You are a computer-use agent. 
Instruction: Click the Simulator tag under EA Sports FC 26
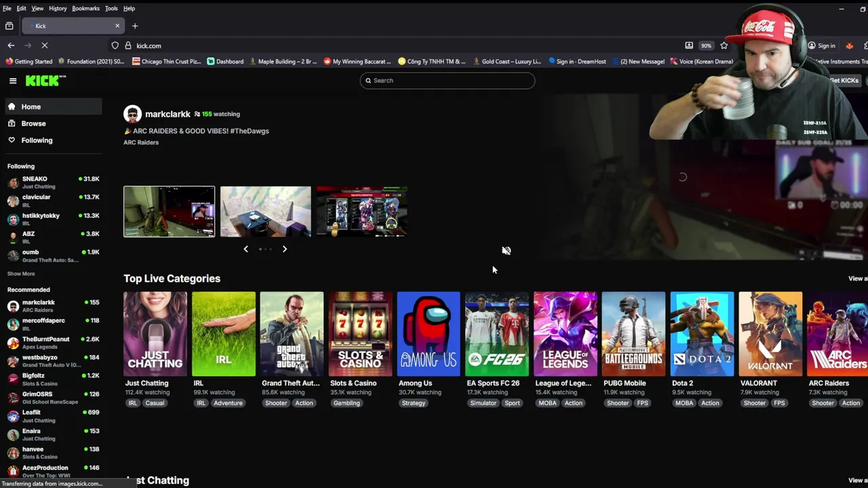[x=484, y=403]
